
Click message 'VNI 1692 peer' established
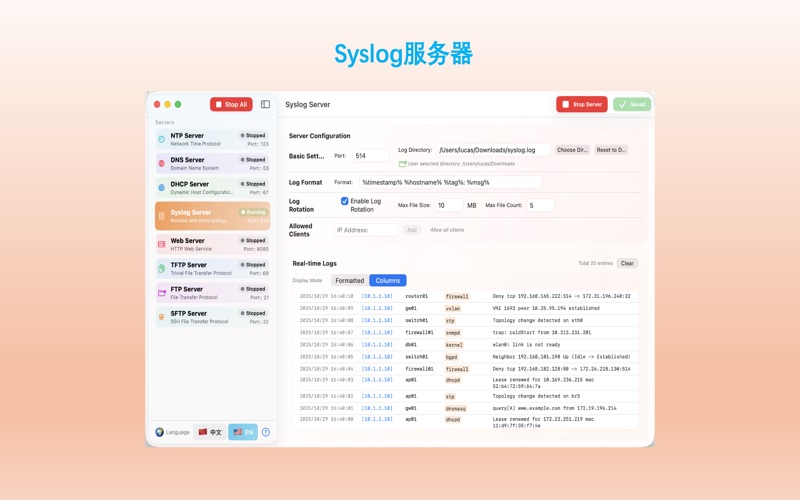(546, 308)
